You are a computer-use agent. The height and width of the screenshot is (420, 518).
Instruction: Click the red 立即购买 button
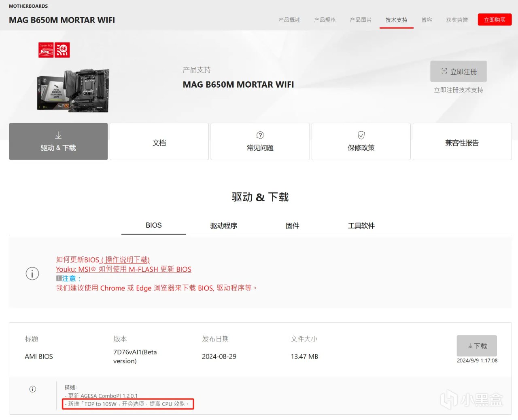495,19
